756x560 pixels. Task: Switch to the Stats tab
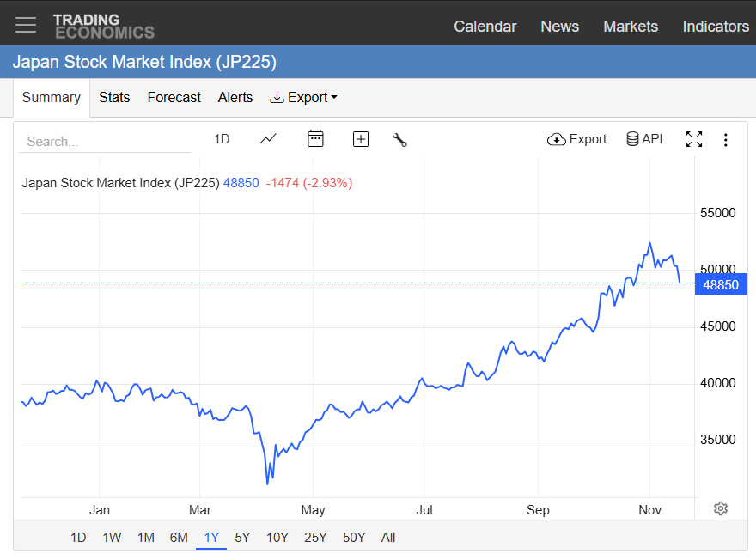tap(114, 97)
